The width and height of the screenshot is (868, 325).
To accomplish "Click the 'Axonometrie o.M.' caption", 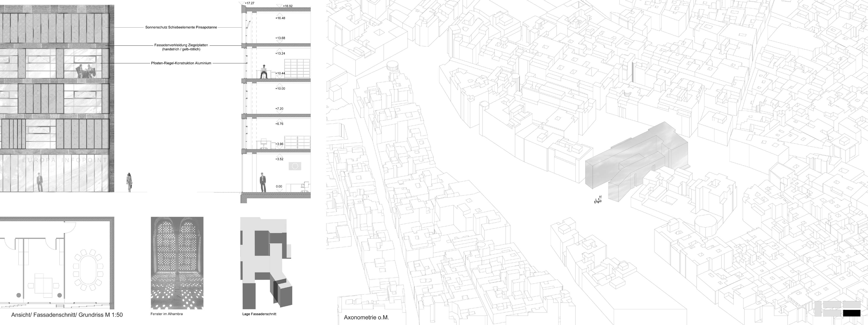I will click(x=366, y=317).
